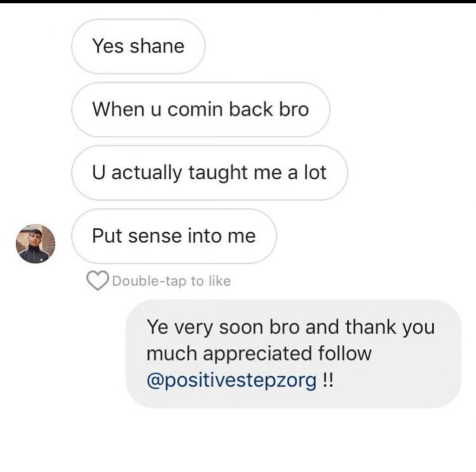The height and width of the screenshot is (472, 476).
Task: Click the word "back" in the second message
Action: click(x=251, y=110)
